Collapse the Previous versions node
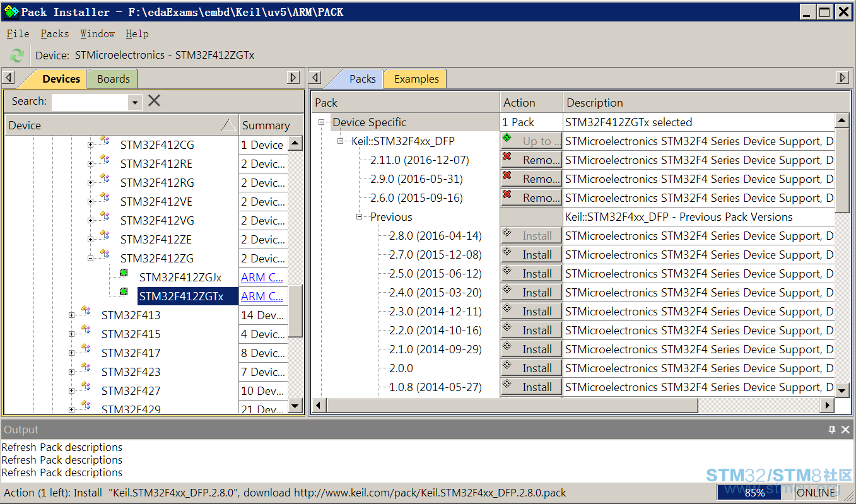The image size is (856, 504). [x=359, y=217]
